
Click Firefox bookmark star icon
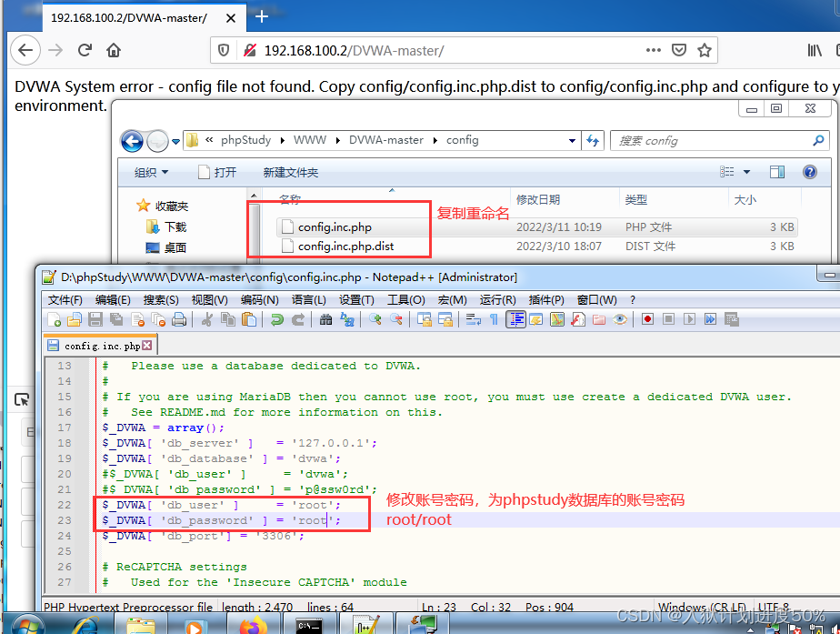point(705,50)
